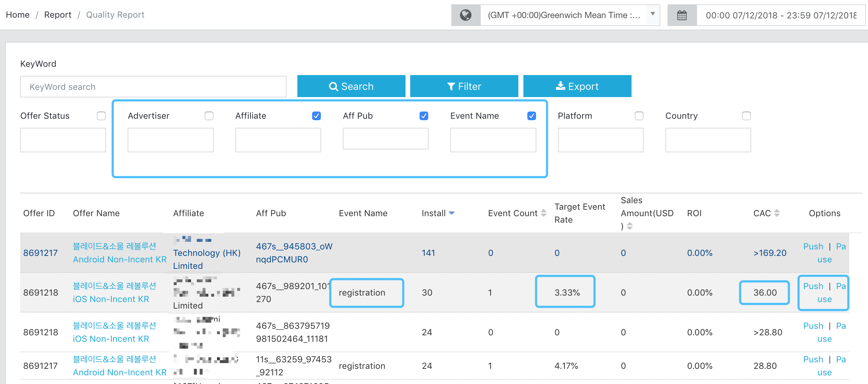Click the Export download button

577,86
